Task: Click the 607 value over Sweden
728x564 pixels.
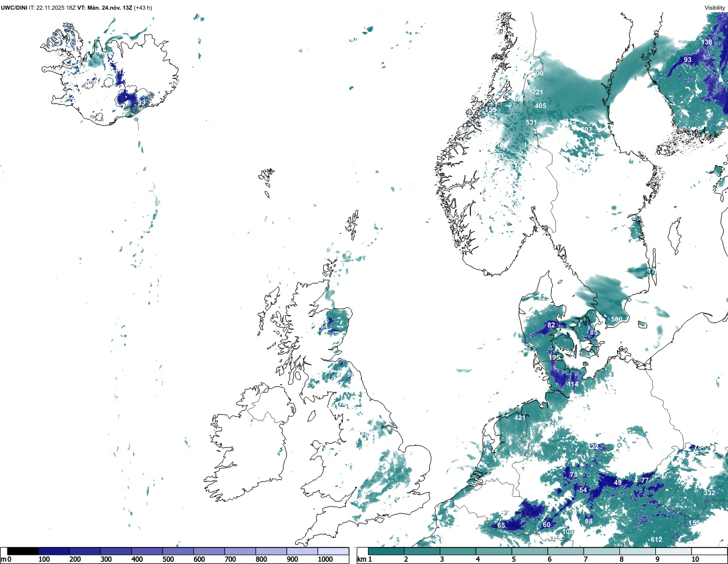Action: click(x=586, y=130)
